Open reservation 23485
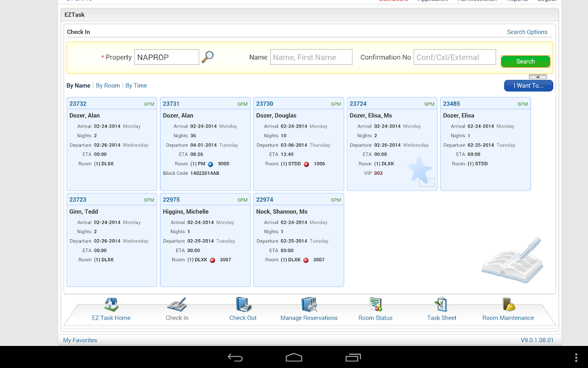This screenshot has height=368, width=588. click(452, 104)
